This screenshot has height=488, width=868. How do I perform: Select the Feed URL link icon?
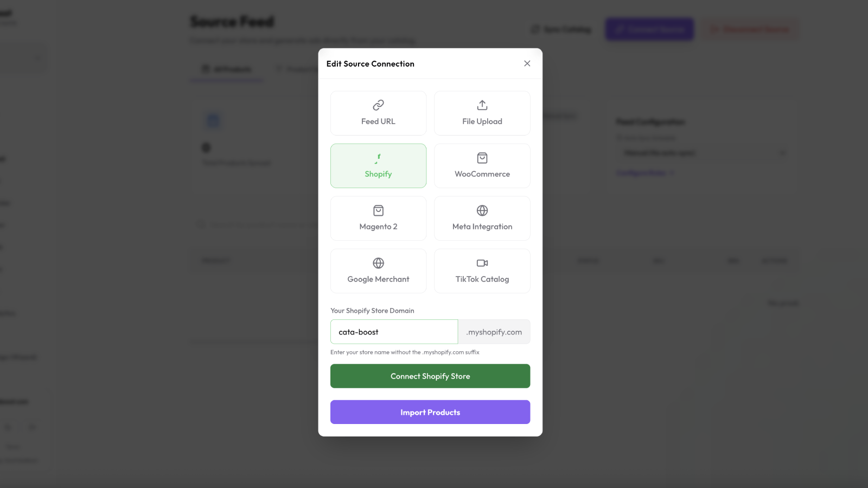click(x=378, y=105)
